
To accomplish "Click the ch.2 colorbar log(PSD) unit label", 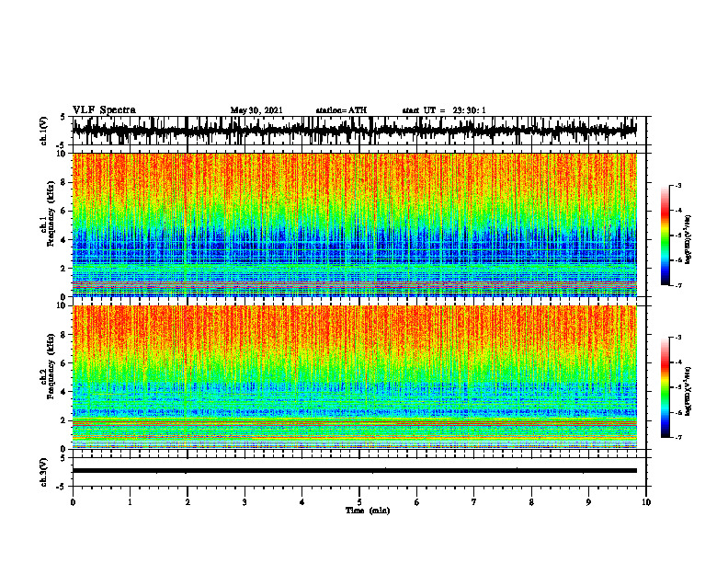I will [688, 391].
